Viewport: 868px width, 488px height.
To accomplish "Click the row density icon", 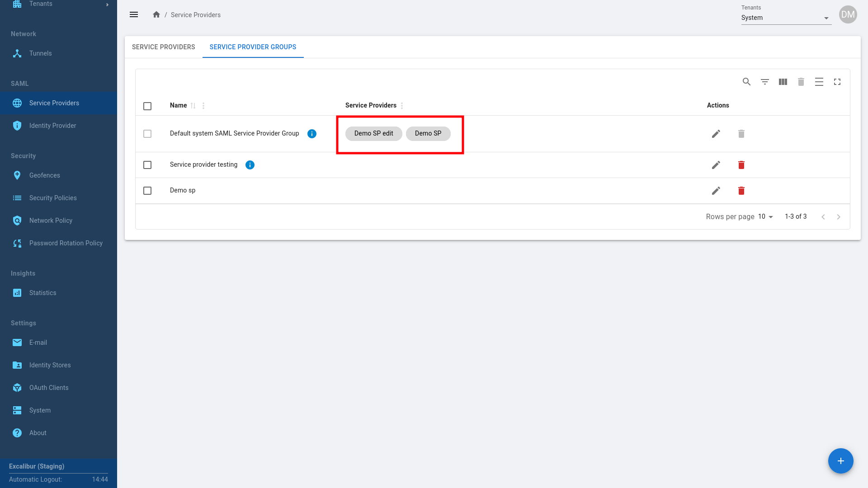I will pyautogui.click(x=819, y=82).
